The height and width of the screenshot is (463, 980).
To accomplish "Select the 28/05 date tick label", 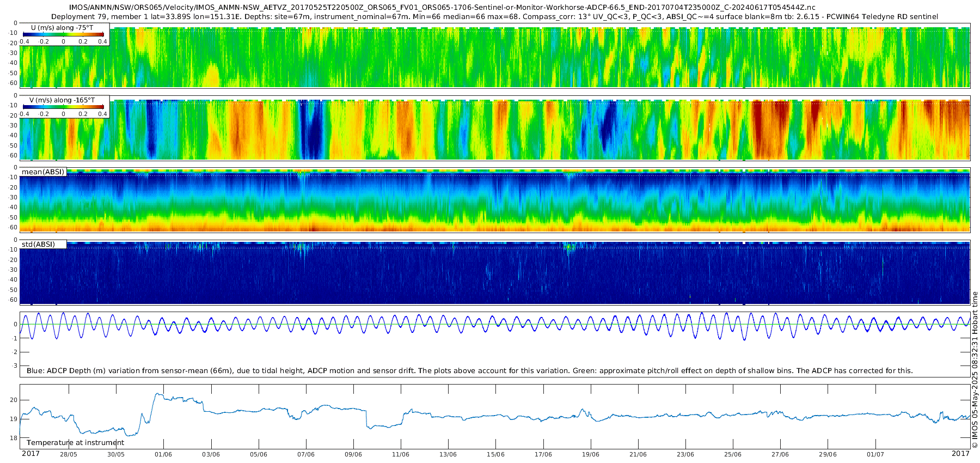I will point(68,454).
